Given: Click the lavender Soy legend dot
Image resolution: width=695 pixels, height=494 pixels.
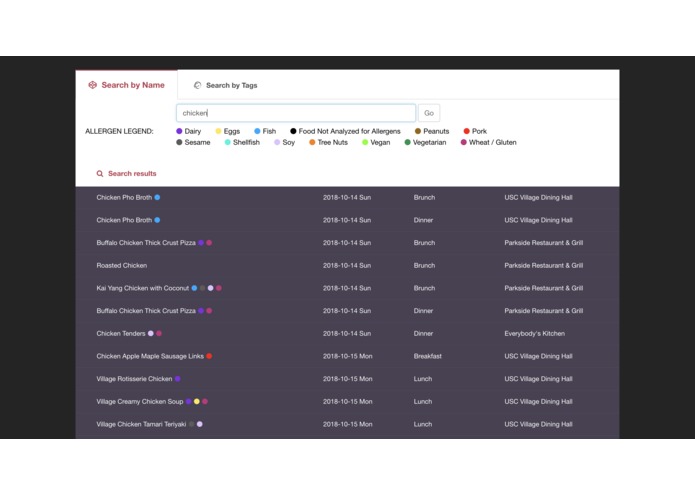Looking at the screenshot, I should 277,142.
